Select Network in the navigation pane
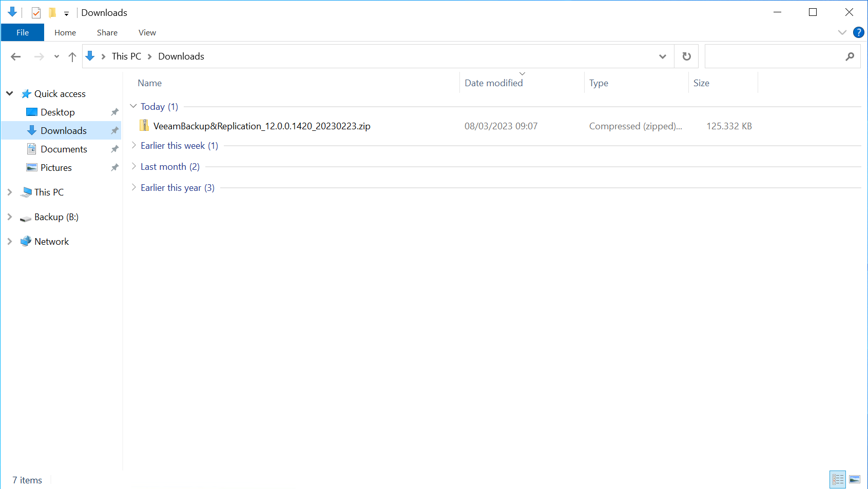This screenshot has height=489, width=868. [51, 242]
